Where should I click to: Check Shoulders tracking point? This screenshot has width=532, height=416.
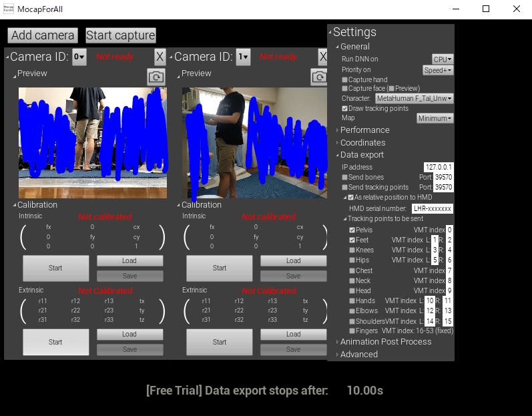click(352, 321)
